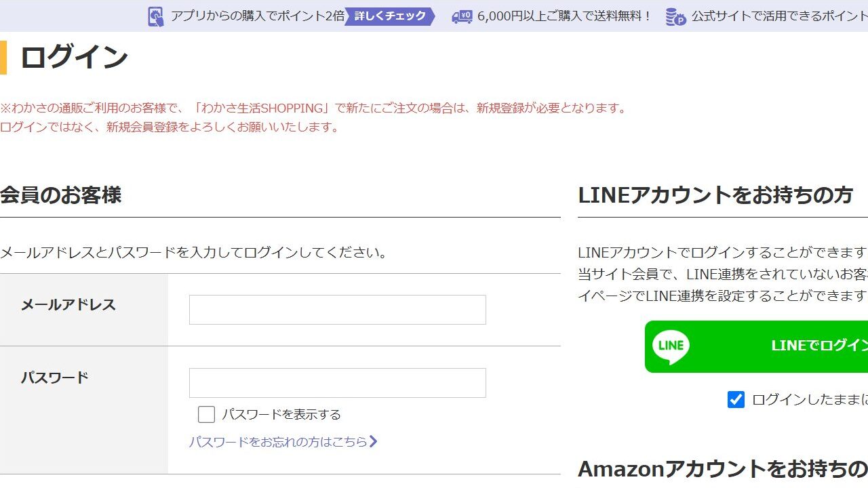Open the 詳しくチェック banner tag
Viewport: 868px width, 488px height.
click(x=390, y=16)
